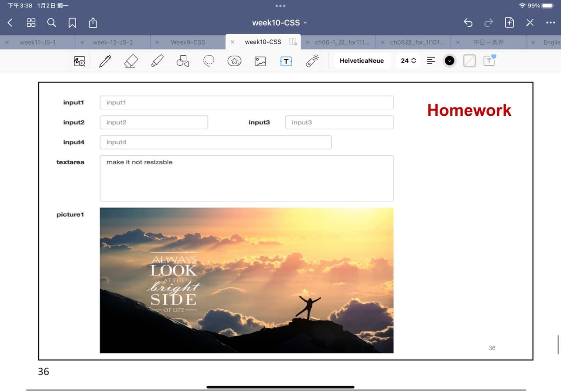Open the font size stepper showing 24

[408, 61]
